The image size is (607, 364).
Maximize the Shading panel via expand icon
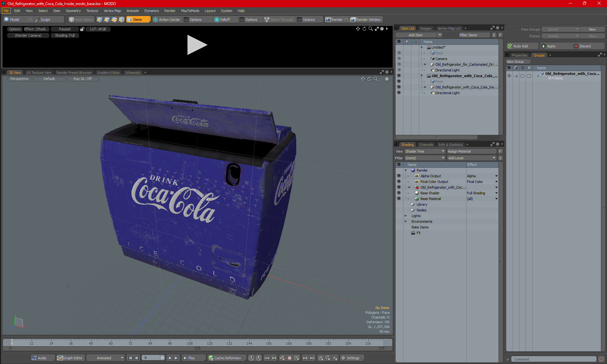click(492, 144)
